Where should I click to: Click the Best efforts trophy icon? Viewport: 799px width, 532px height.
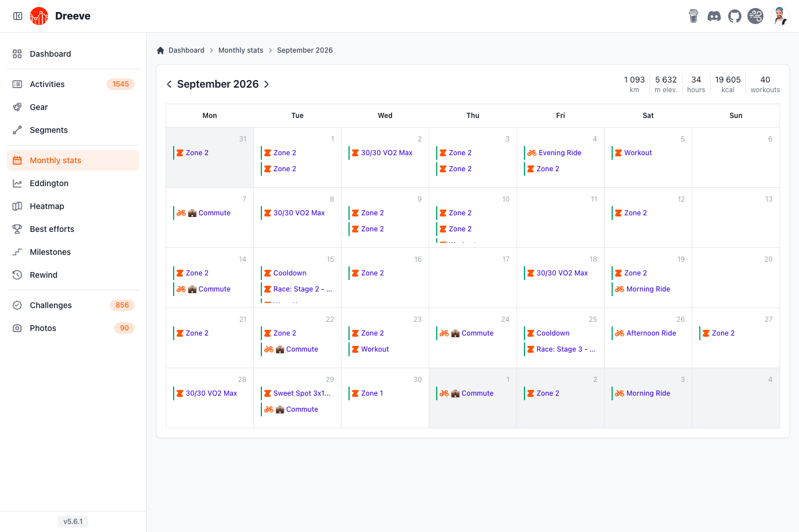[17, 229]
